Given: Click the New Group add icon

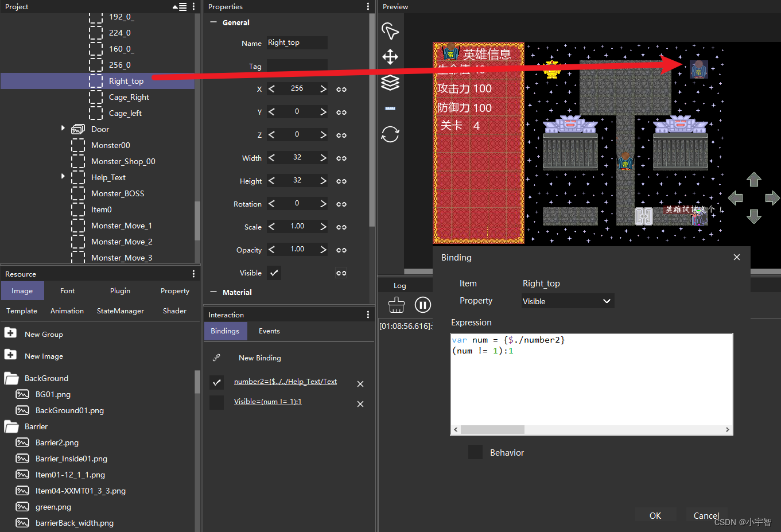Looking at the screenshot, I should [x=10, y=333].
